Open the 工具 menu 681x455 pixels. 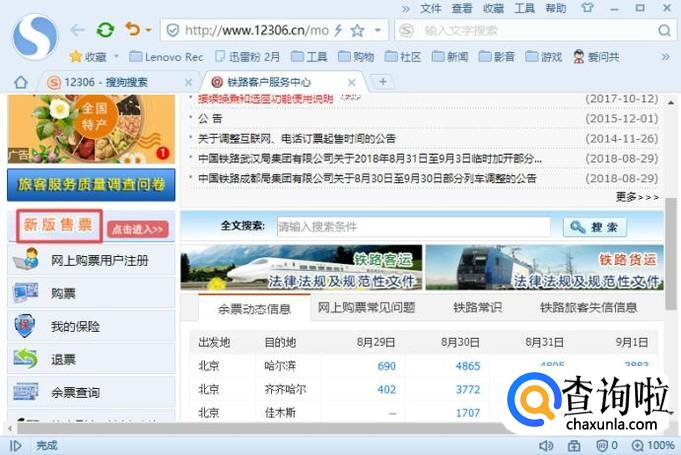[524, 8]
